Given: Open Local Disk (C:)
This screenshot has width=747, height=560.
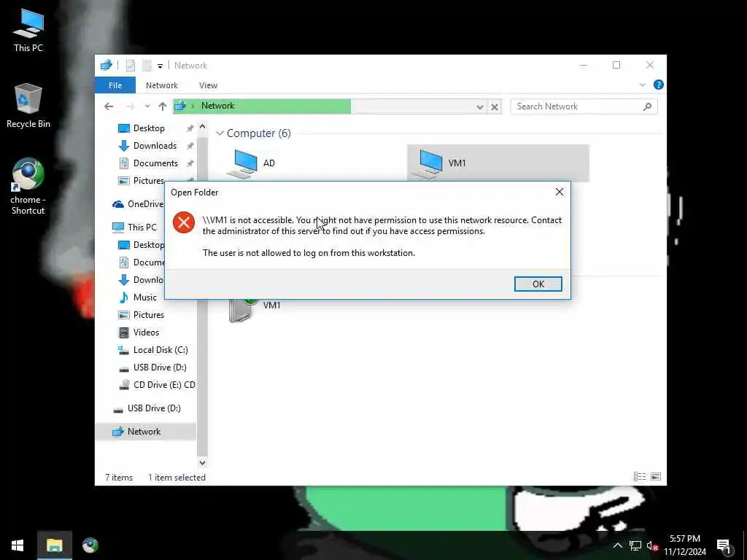Looking at the screenshot, I should coord(160,350).
